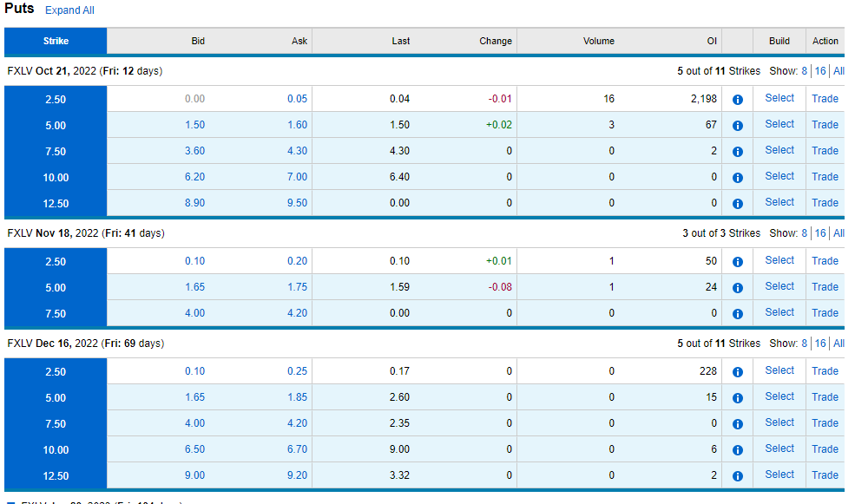Click the Volume column header
This screenshot has height=504, width=855.
point(599,41)
